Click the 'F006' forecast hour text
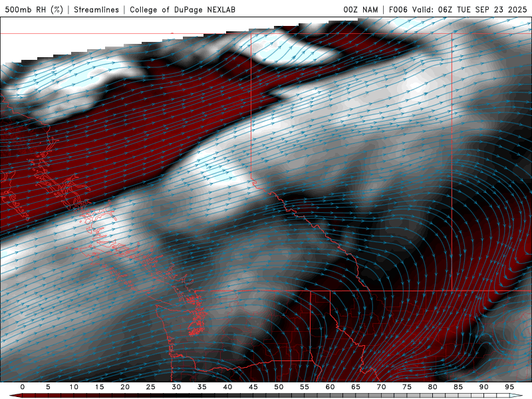 click(x=398, y=9)
